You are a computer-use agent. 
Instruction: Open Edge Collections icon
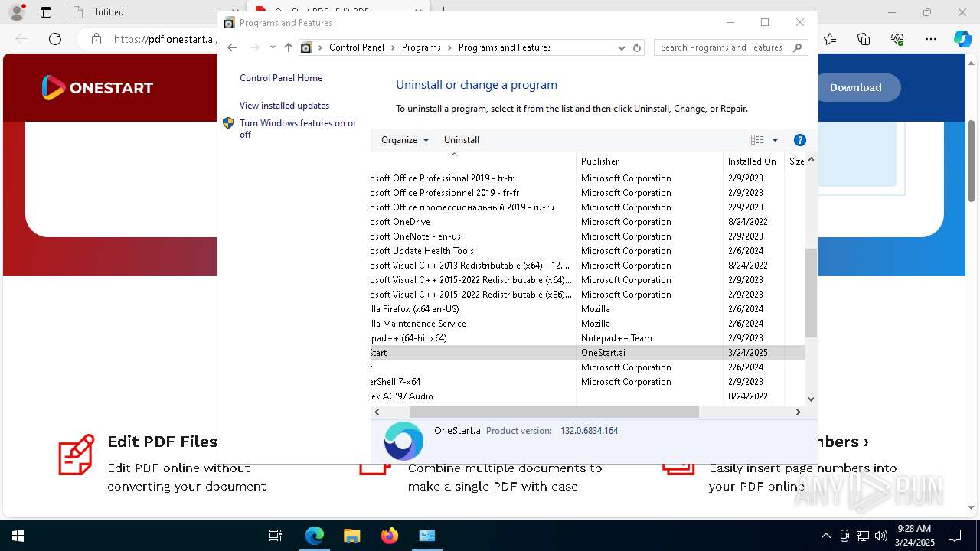point(864,39)
